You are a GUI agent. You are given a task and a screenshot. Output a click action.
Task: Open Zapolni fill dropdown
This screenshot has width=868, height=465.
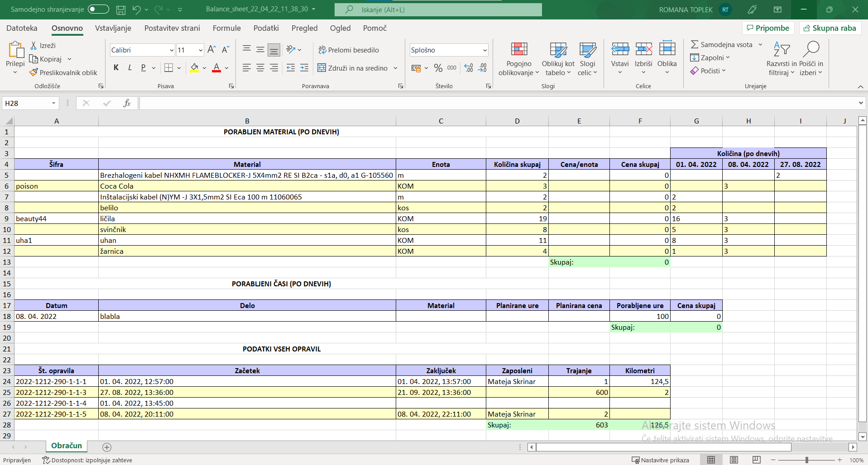pos(710,57)
